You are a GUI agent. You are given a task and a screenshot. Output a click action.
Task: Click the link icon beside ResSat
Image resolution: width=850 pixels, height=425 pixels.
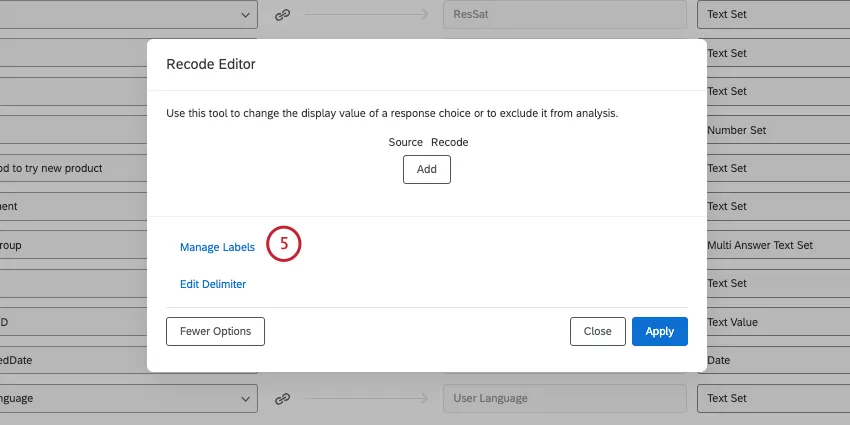click(x=283, y=16)
